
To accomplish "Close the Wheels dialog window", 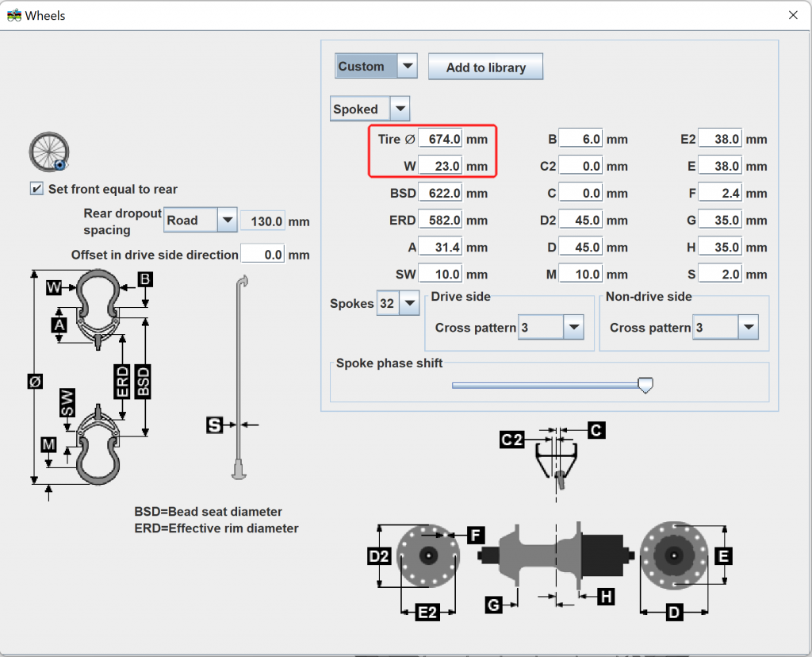I will 793,16.
